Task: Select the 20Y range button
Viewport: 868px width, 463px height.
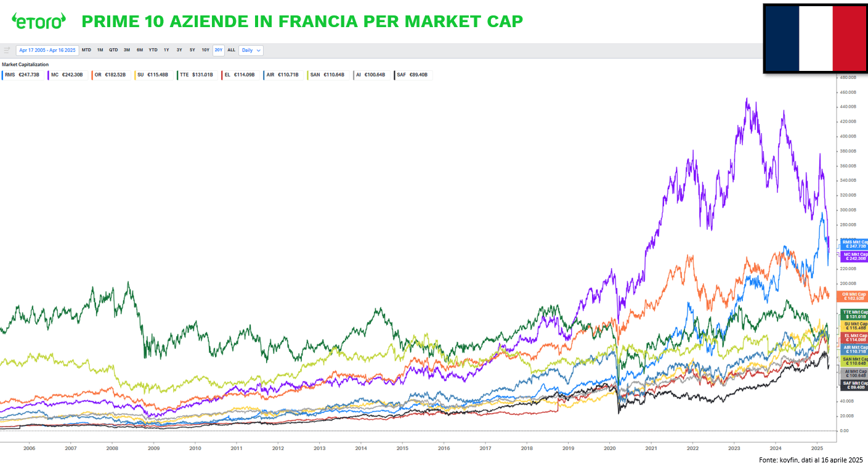Action: [219, 50]
